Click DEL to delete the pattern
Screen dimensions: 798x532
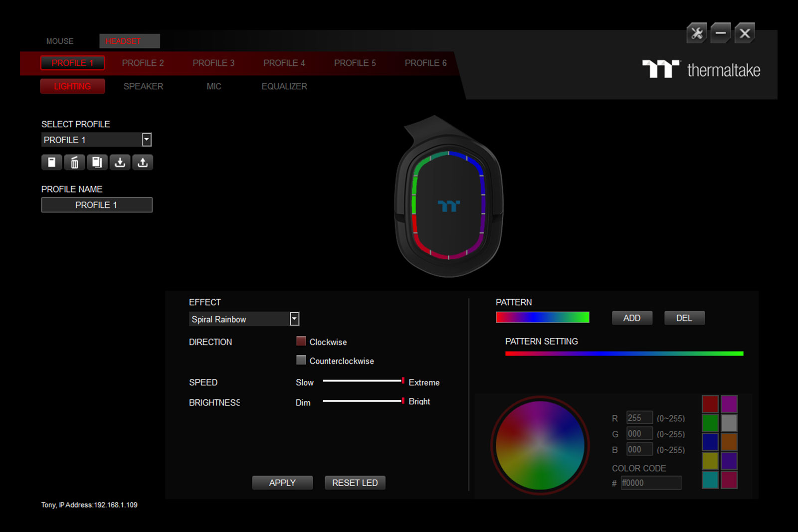click(684, 318)
